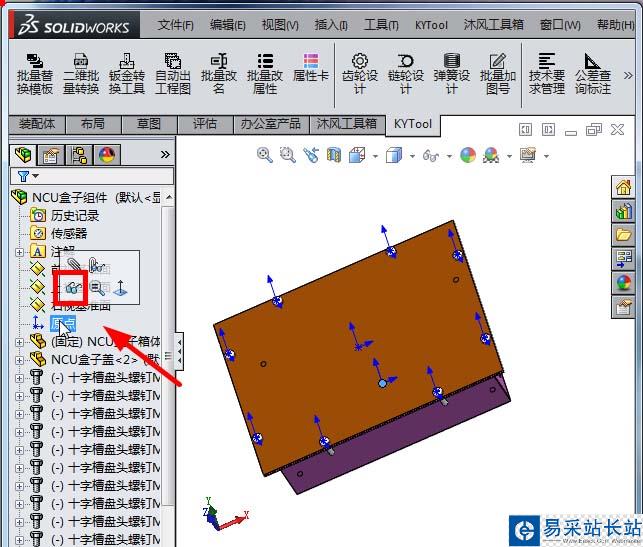Open Apply Scene dropdown arrow

509,156
